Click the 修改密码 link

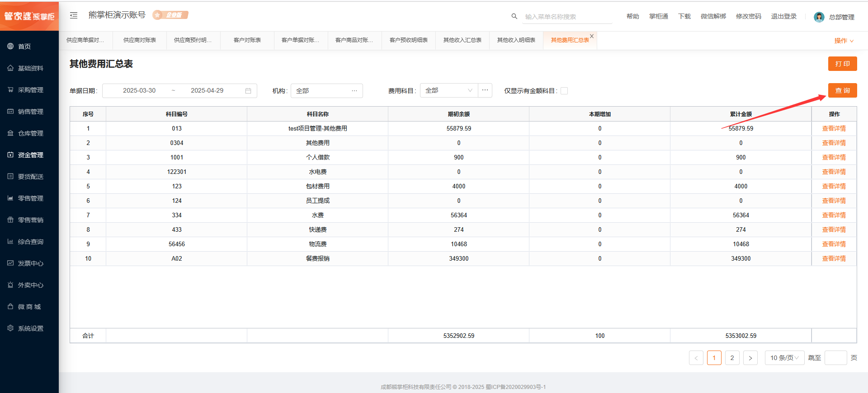point(749,16)
